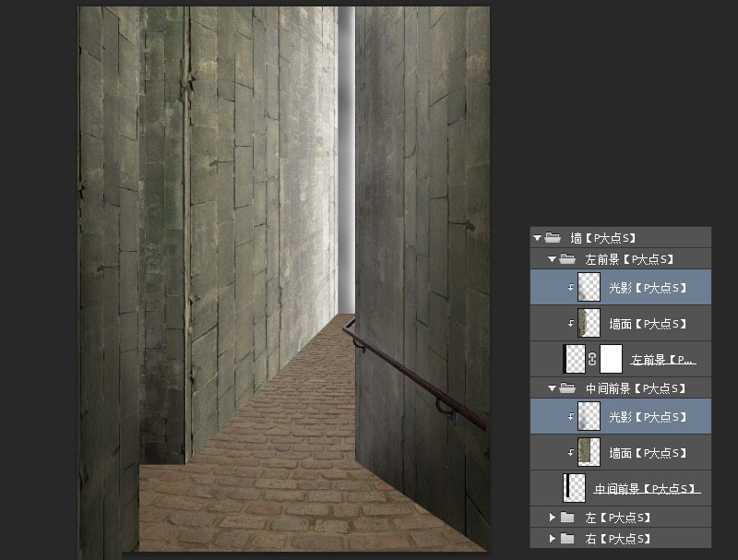Click the 左前景【P大点S】 group name
Image resolution: width=738 pixels, height=560 pixels.
tap(629, 259)
